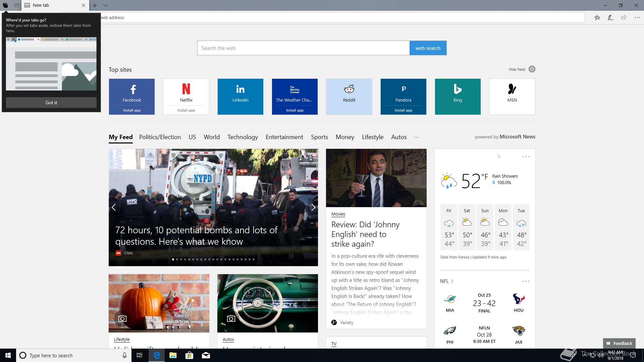644x362 pixels.
Task: Open the Reddit top site tile
Action: [x=349, y=97]
